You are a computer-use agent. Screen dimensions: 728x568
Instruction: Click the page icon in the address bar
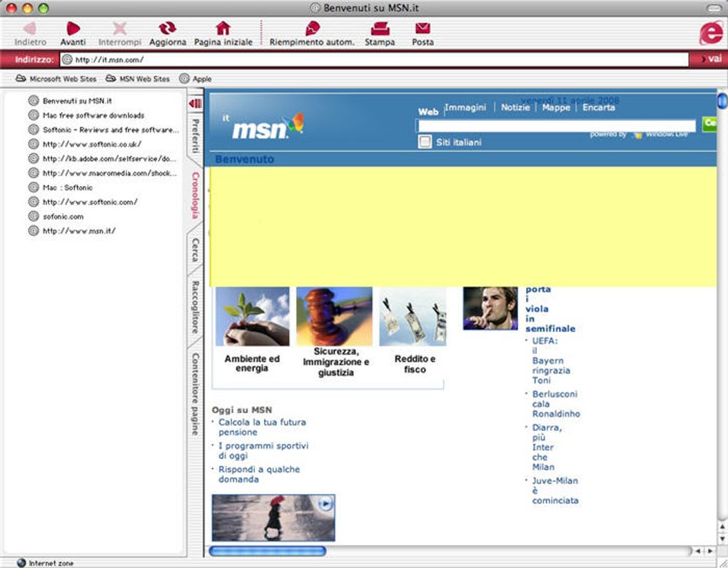(x=67, y=59)
